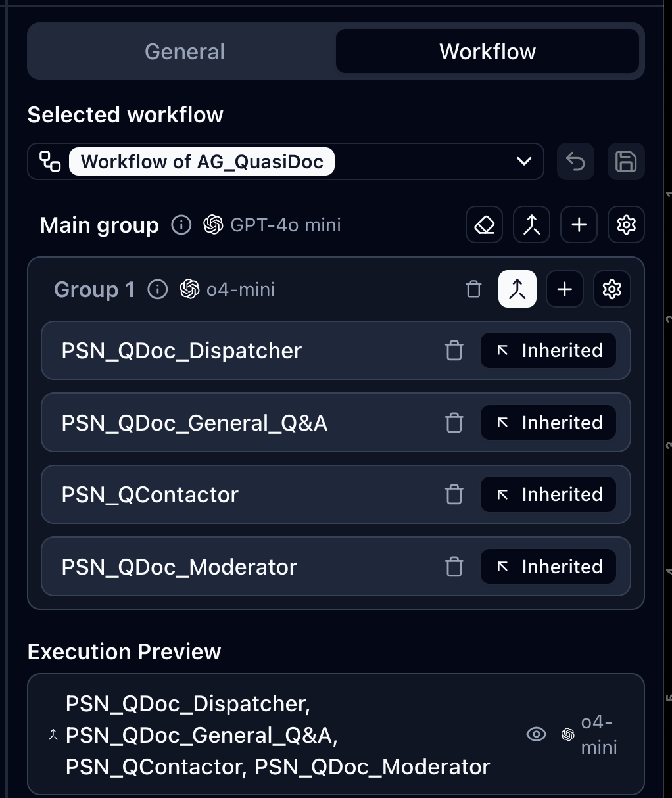This screenshot has height=798, width=672.
Task: Click the Inherited button for PSN_QDoc_Dispatcher
Action: pyautogui.click(x=548, y=350)
